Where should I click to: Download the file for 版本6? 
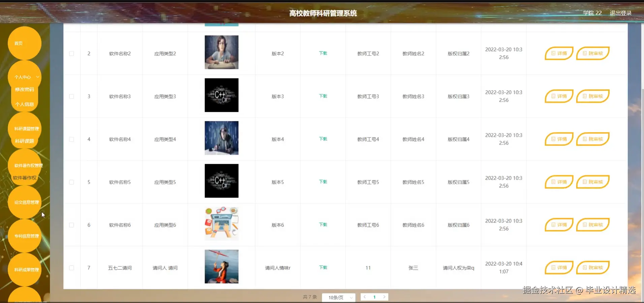point(323,224)
